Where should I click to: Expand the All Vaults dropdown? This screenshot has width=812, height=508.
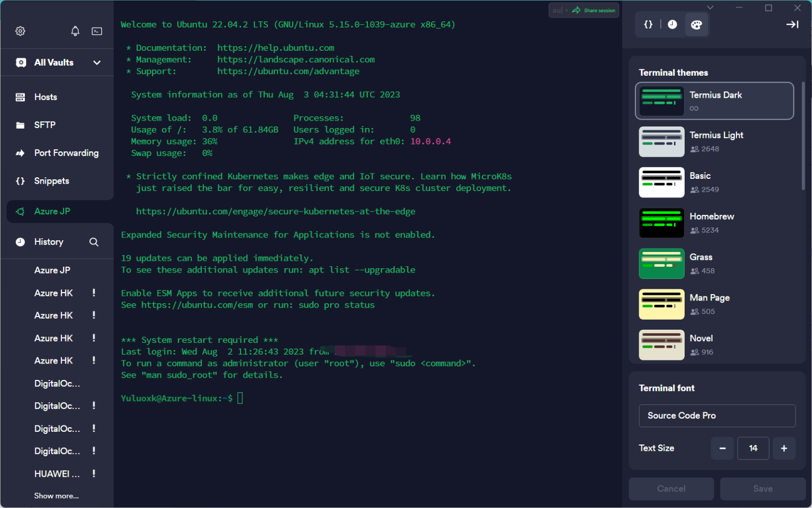97,62
